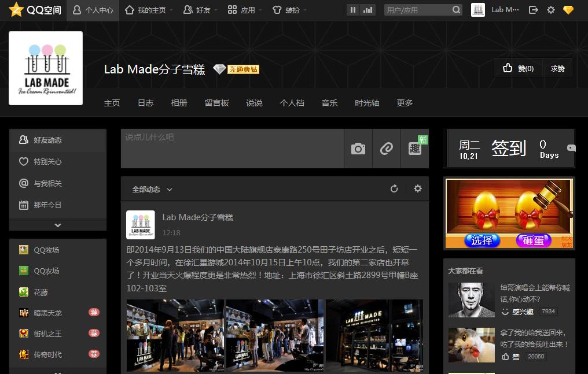Open 个人档 tab
Image resolution: width=588 pixels, height=374 pixels.
(292, 103)
